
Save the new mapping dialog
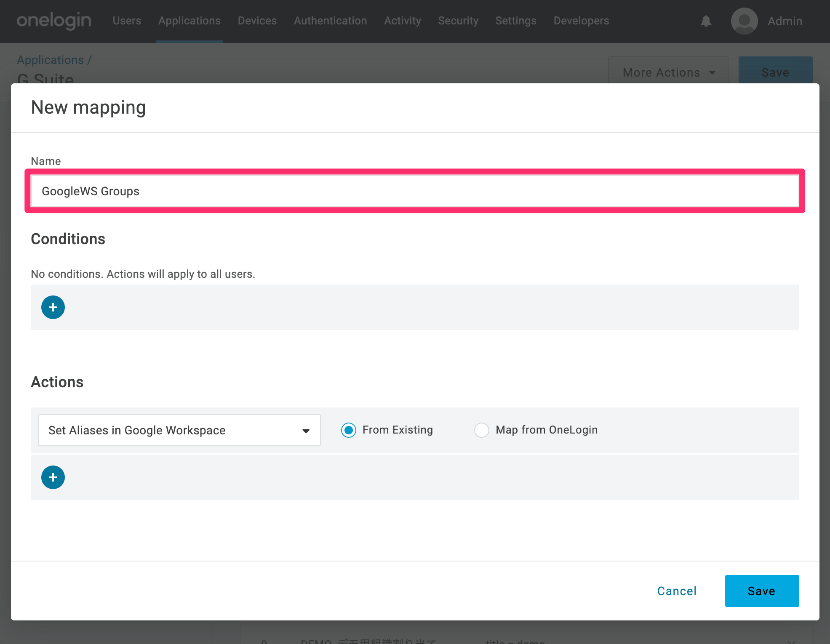click(762, 591)
